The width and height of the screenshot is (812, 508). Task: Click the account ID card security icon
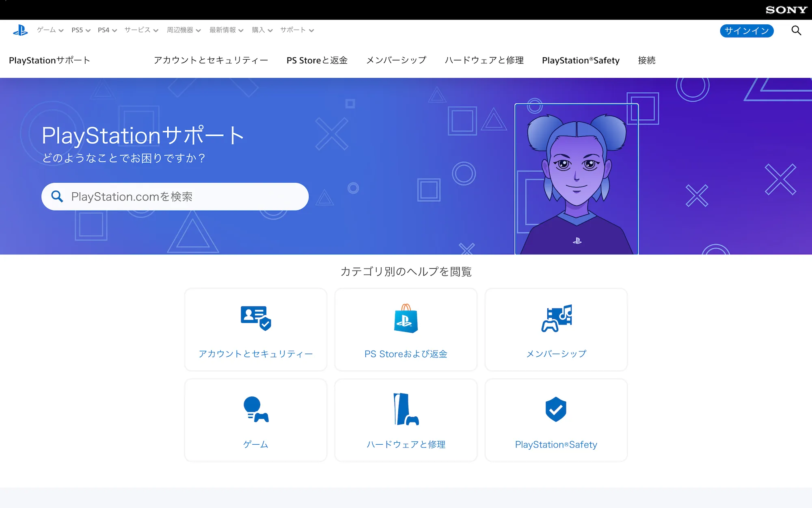(256, 318)
